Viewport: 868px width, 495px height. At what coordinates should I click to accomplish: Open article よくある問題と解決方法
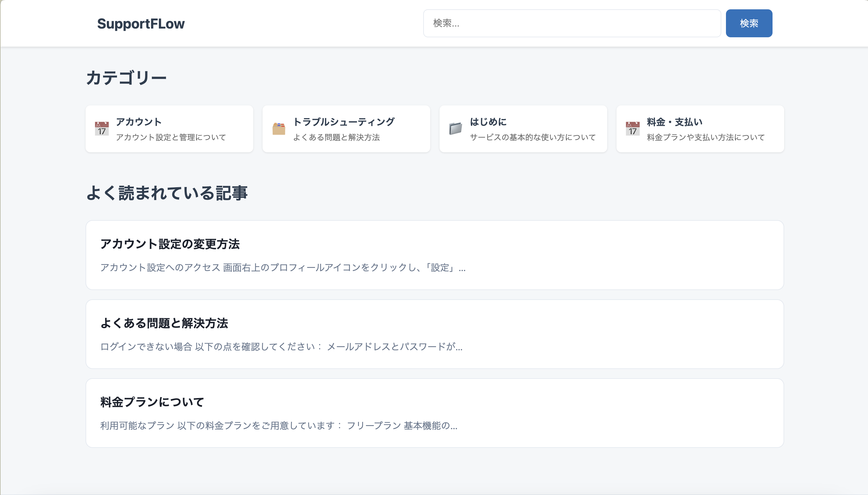point(164,323)
